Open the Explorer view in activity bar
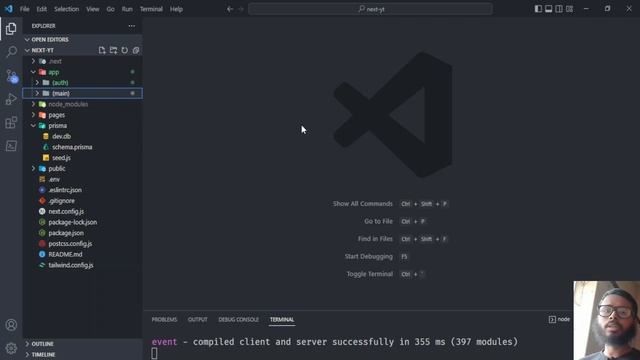The image size is (640, 360). [11, 29]
